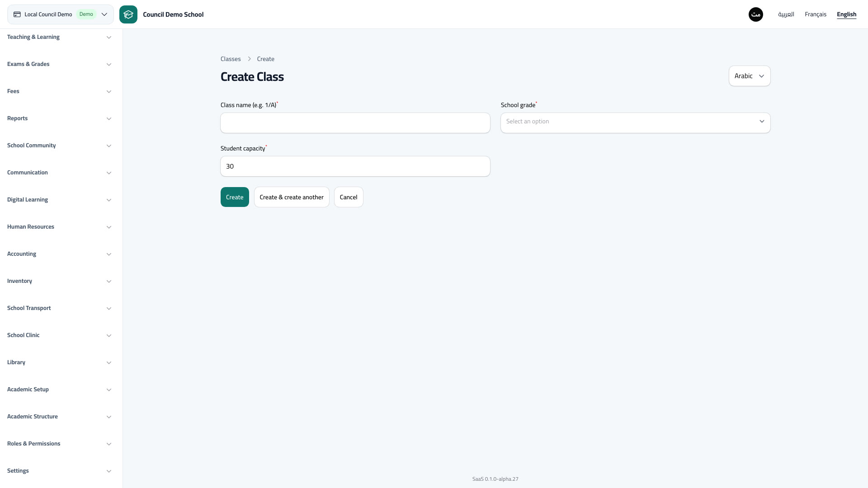Open the Arabic language dropdown
This screenshot has height=488, width=868.
click(750, 76)
